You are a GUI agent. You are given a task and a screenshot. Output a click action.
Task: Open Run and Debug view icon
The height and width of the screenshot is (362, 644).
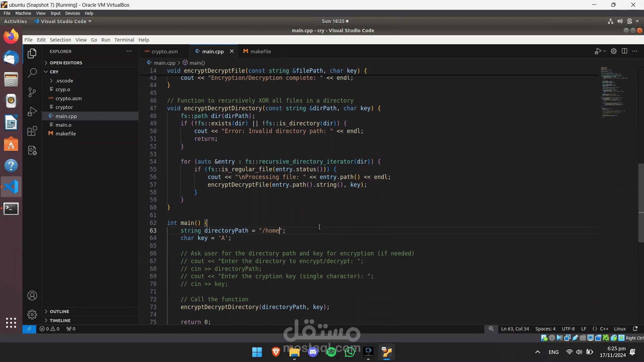pos(32,112)
